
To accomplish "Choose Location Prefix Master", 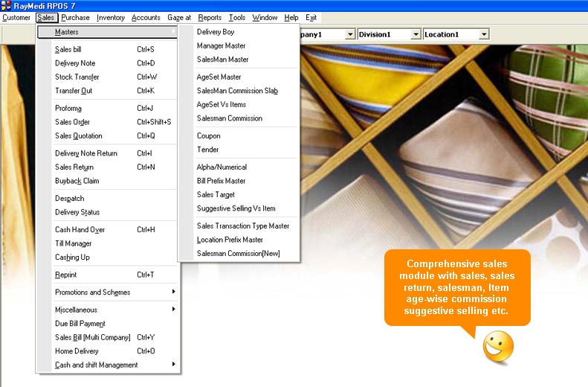I will click(x=239, y=240).
